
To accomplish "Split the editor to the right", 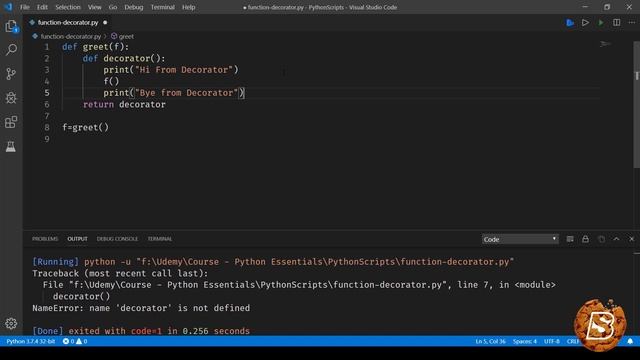I will pos(616,22).
